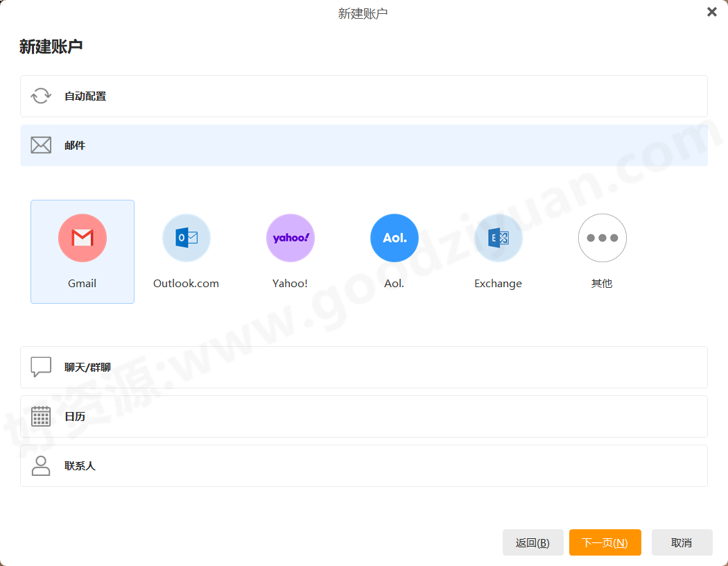Select the Aol. account icon
Image resolution: width=728 pixels, height=566 pixels.
[395, 238]
